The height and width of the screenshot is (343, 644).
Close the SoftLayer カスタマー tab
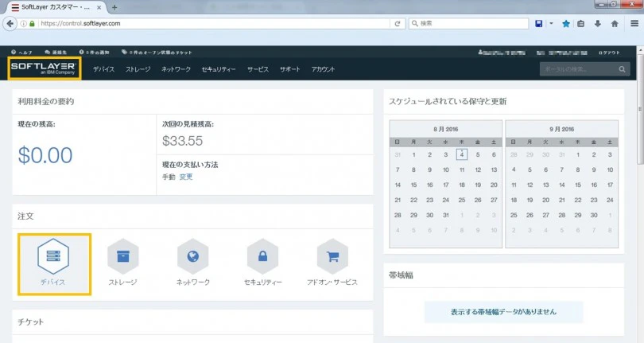coord(99,7)
